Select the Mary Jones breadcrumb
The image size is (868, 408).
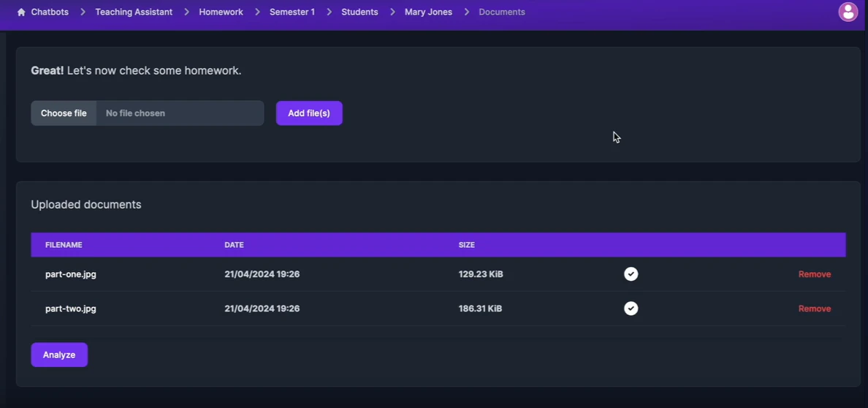428,12
